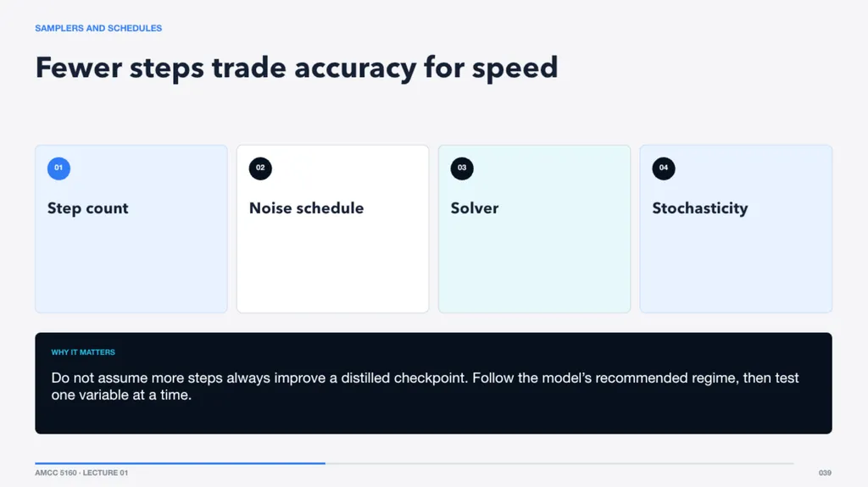Select the Solver card heading
Viewport: 868px width, 487px height.
[475, 208]
